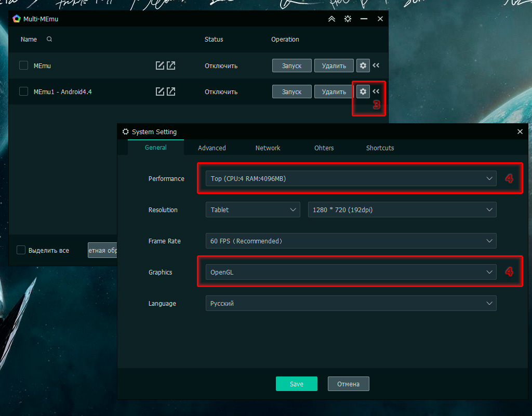The width and height of the screenshot is (532, 416).
Task: Click the Name column header
Action: click(x=29, y=40)
